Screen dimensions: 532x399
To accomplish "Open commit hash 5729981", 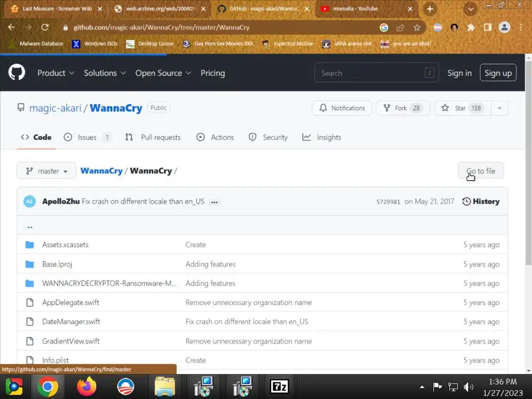I will [x=388, y=202].
